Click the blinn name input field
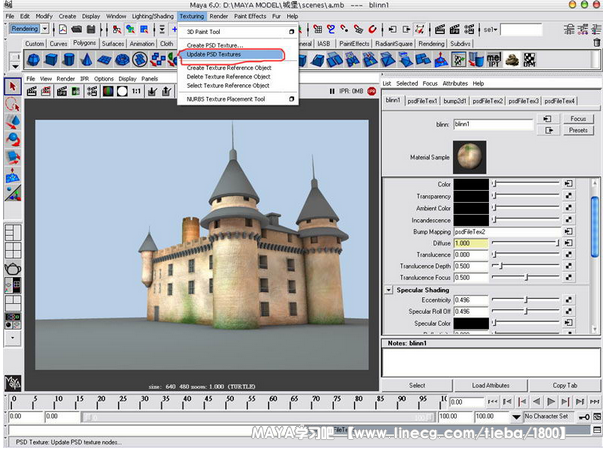This screenshot has height=450, width=603. click(x=493, y=124)
